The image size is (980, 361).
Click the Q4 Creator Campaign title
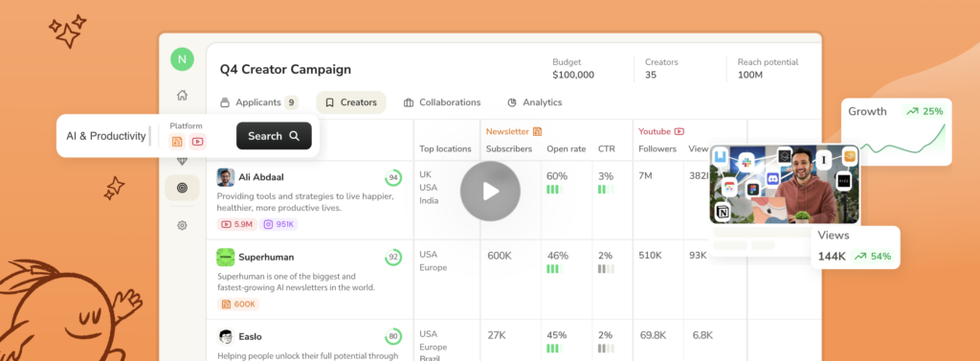pyautogui.click(x=285, y=70)
